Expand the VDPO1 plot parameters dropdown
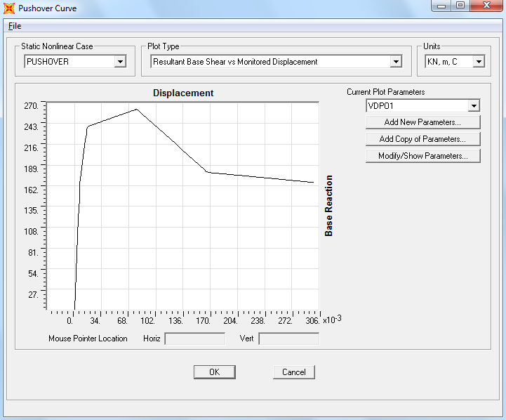 [x=474, y=105]
